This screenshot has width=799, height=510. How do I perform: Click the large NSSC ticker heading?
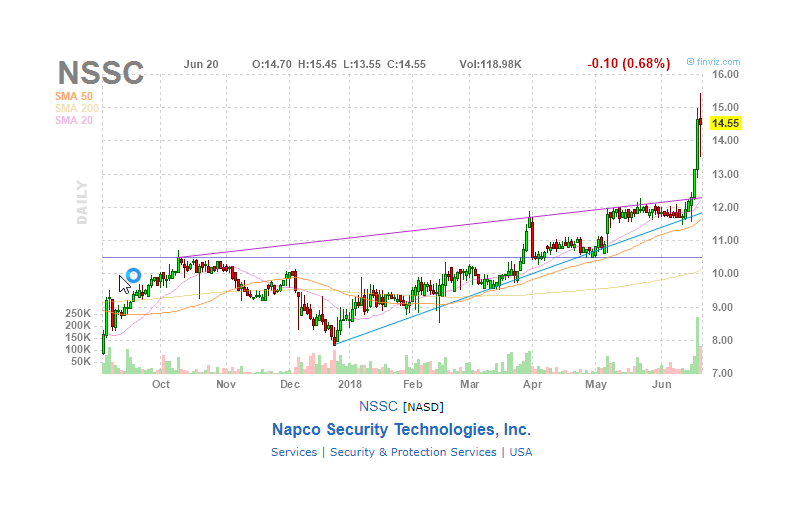coord(101,73)
